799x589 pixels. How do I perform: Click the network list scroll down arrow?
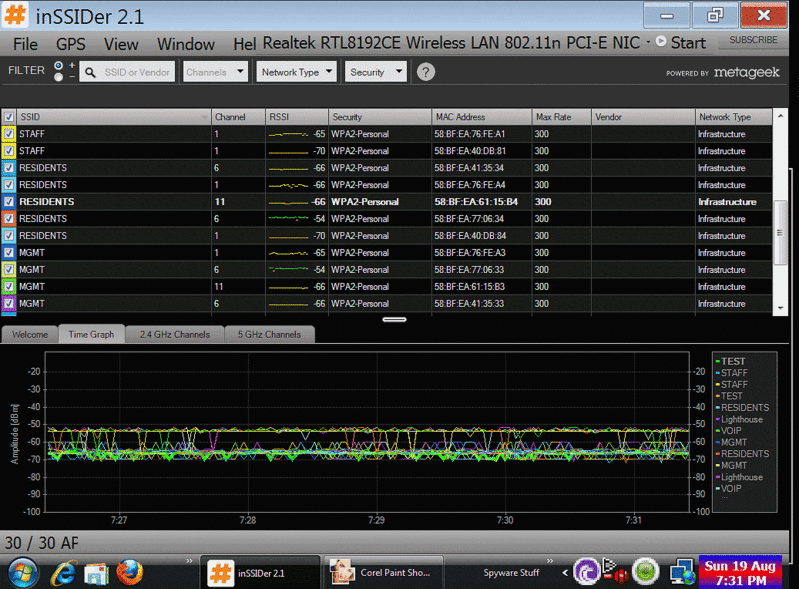tap(780, 308)
